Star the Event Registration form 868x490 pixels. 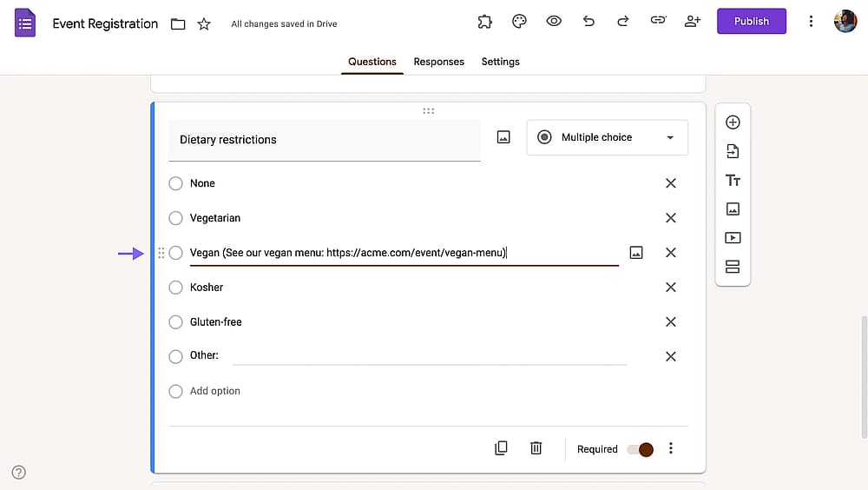(204, 23)
